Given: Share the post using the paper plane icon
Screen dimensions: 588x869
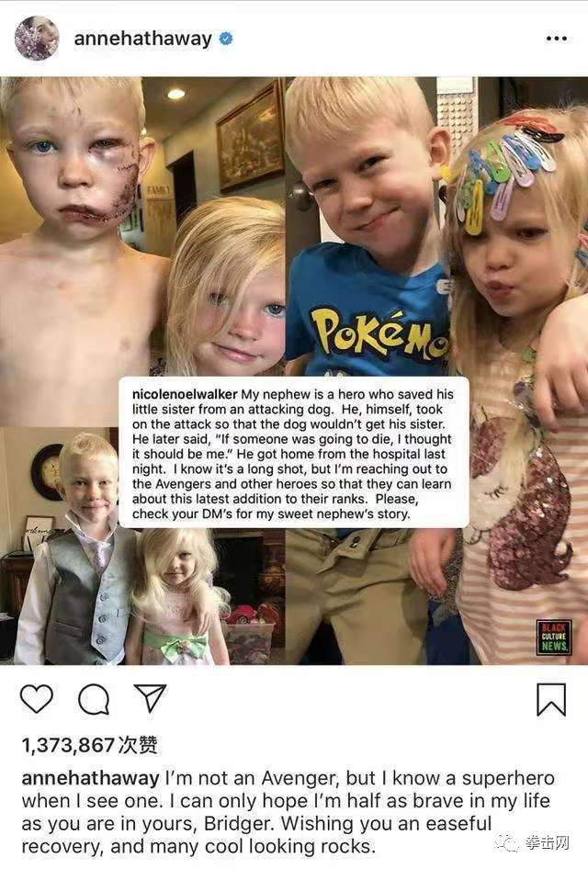Looking at the screenshot, I should (x=150, y=698).
